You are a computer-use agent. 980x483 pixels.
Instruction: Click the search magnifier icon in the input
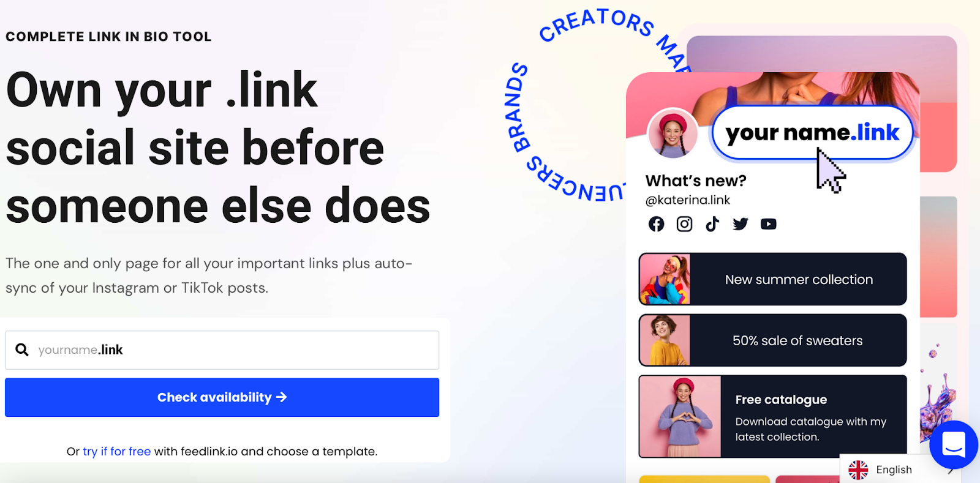pos(22,350)
